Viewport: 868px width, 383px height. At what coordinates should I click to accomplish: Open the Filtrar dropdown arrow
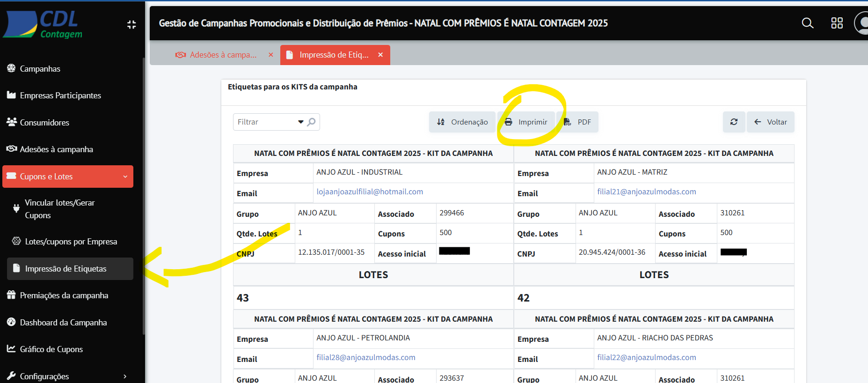point(301,122)
